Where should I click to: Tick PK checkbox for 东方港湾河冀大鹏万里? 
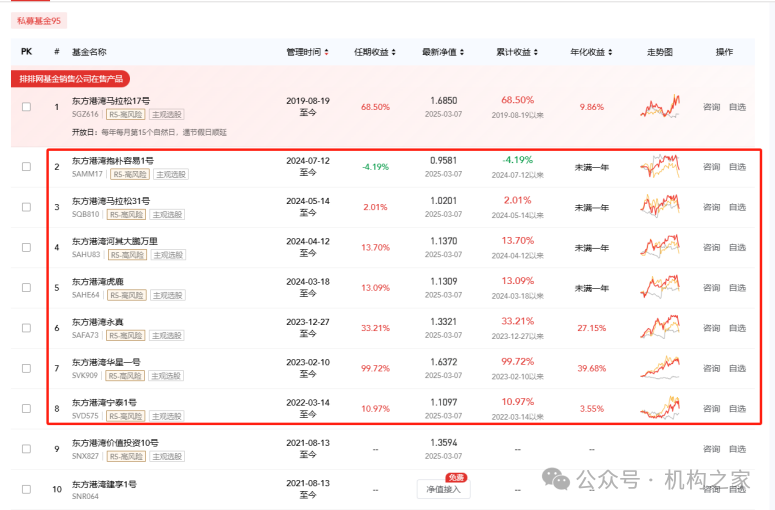point(27,247)
